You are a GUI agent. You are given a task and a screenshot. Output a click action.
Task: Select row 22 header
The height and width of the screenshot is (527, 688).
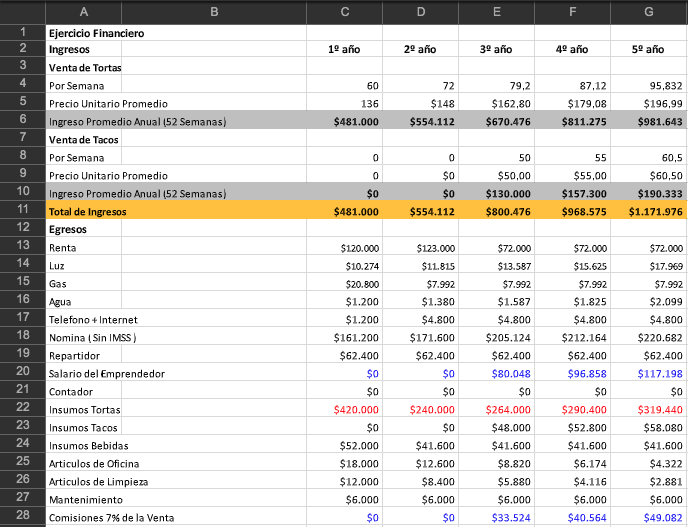(23, 407)
